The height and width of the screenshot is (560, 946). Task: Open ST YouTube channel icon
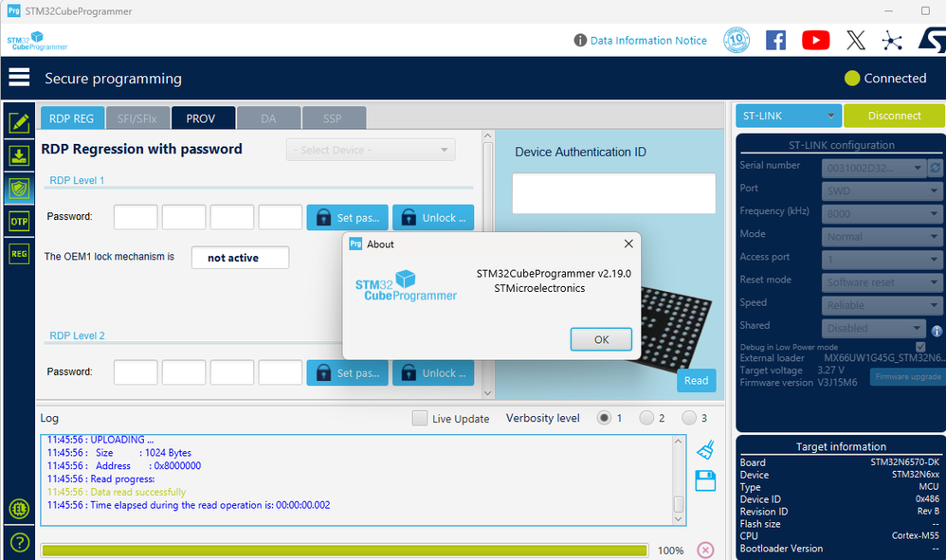coord(816,41)
